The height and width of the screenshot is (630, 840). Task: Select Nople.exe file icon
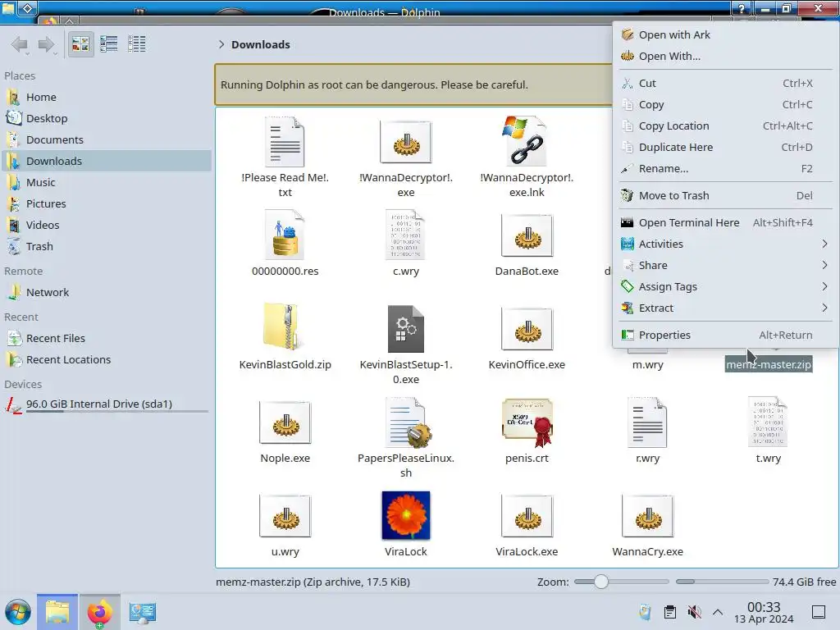click(x=285, y=422)
